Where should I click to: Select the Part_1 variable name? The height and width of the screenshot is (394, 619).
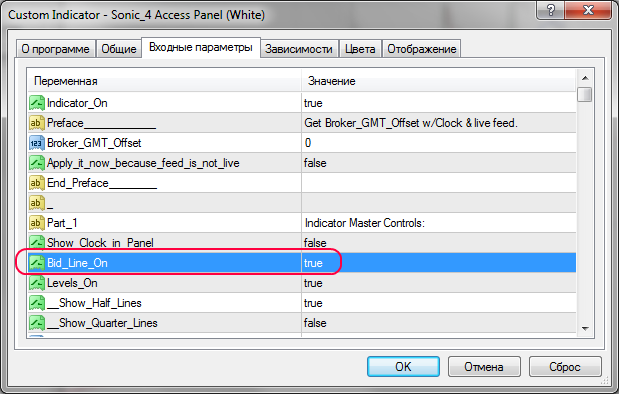[62, 223]
